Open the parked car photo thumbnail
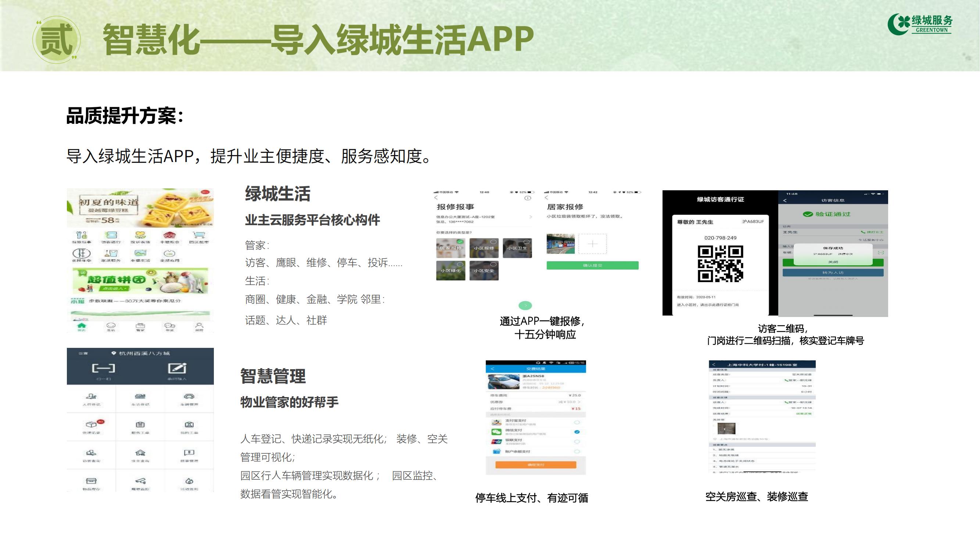 503,382
